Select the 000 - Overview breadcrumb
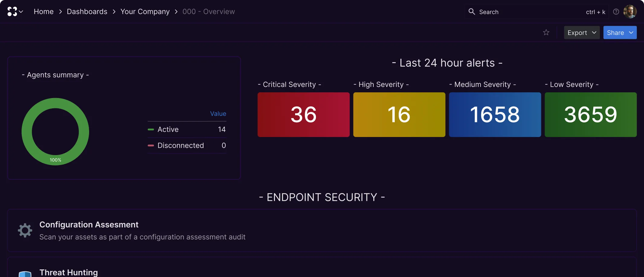Image resolution: width=644 pixels, height=277 pixels. [x=208, y=11]
